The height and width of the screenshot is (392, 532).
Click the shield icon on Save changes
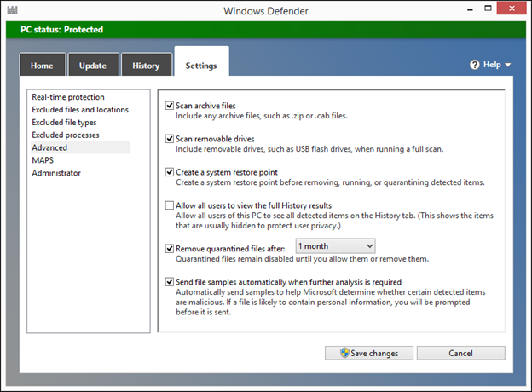344,353
